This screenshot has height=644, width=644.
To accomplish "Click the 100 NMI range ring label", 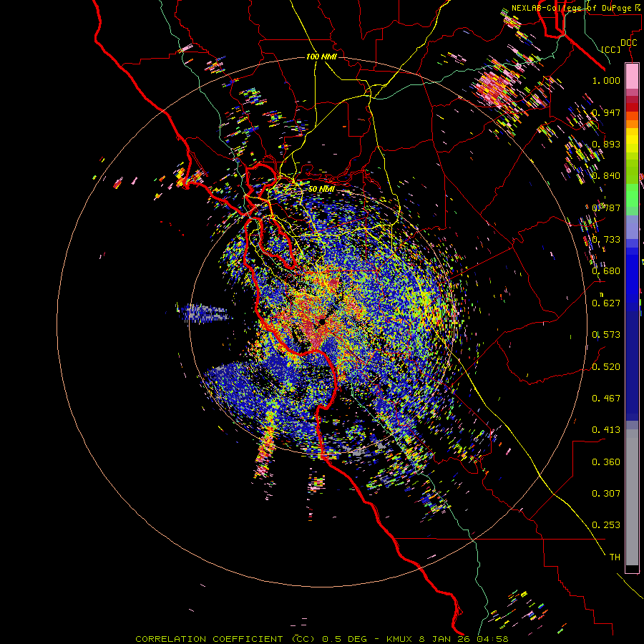I will (321, 57).
